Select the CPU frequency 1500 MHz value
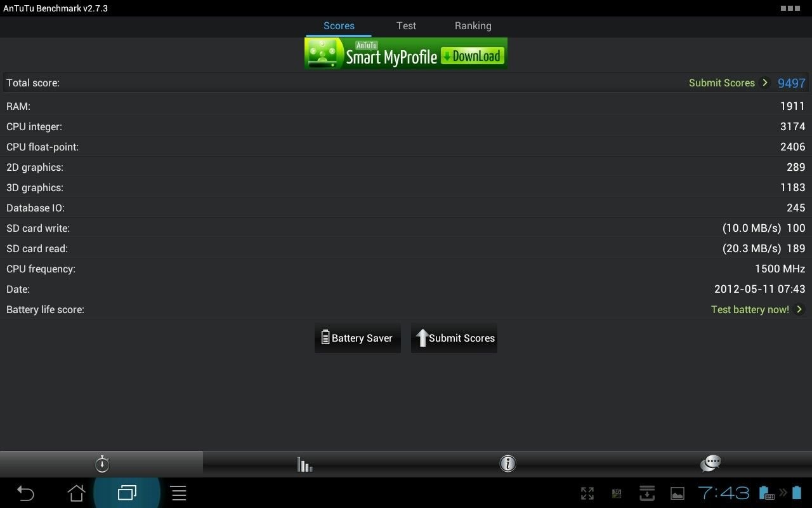The image size is (812, 508). click(780, 269)
